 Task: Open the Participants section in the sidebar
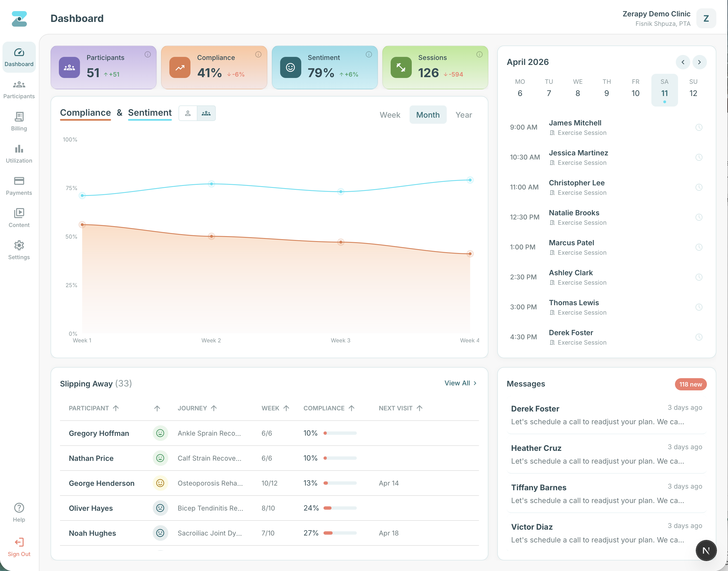tap(19, 89)
